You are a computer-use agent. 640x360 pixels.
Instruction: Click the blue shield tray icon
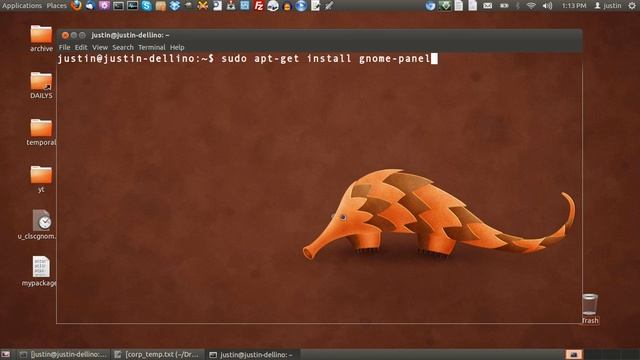(430, 6)
